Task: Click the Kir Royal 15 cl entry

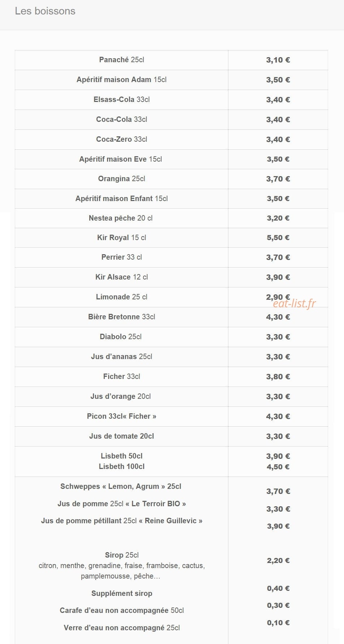Action: pos(121,238)
